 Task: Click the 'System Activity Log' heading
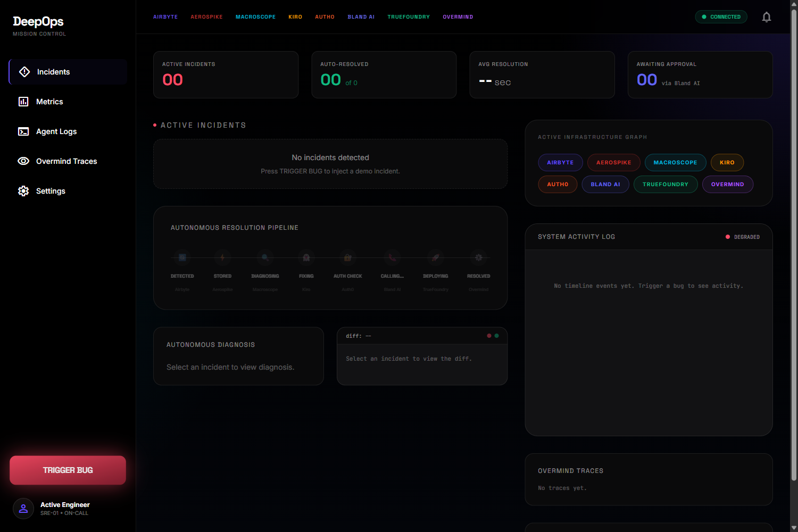pos(577,237)
